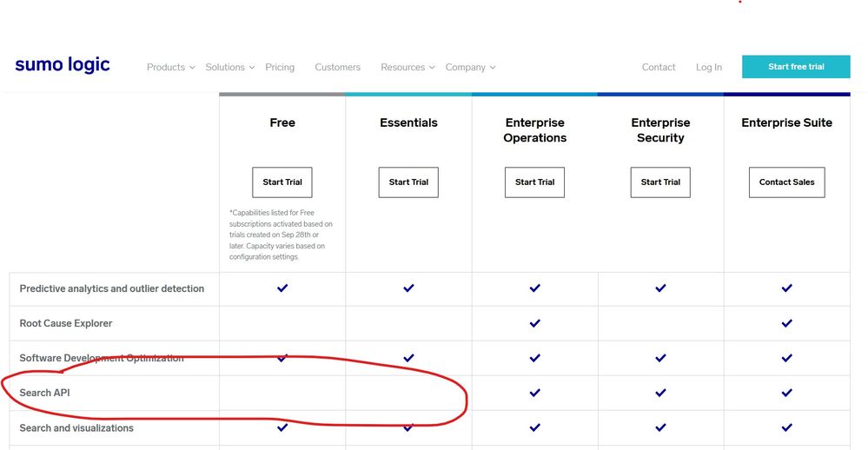Select the Essentials plan heading
The image size is (868, 450).
click(408, 122)
